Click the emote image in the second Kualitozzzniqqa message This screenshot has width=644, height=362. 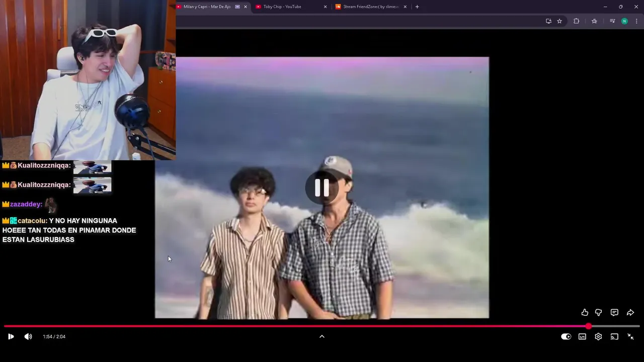(x=92, y=185)
